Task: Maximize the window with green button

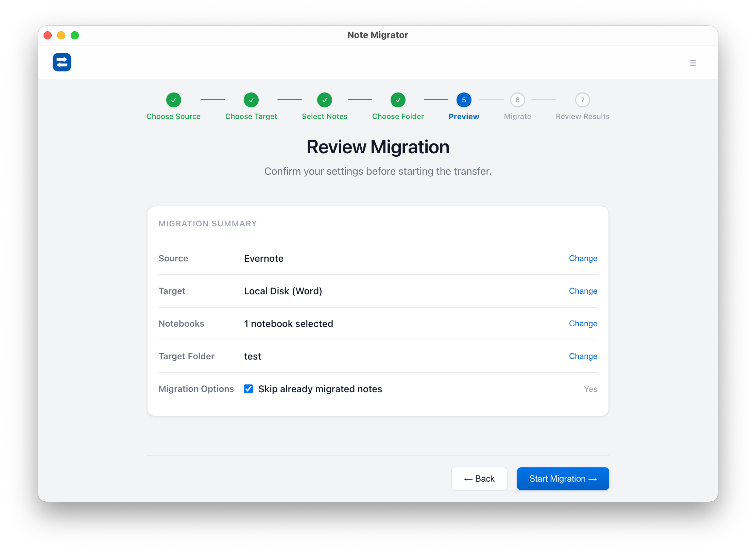Action: (75, 35)
